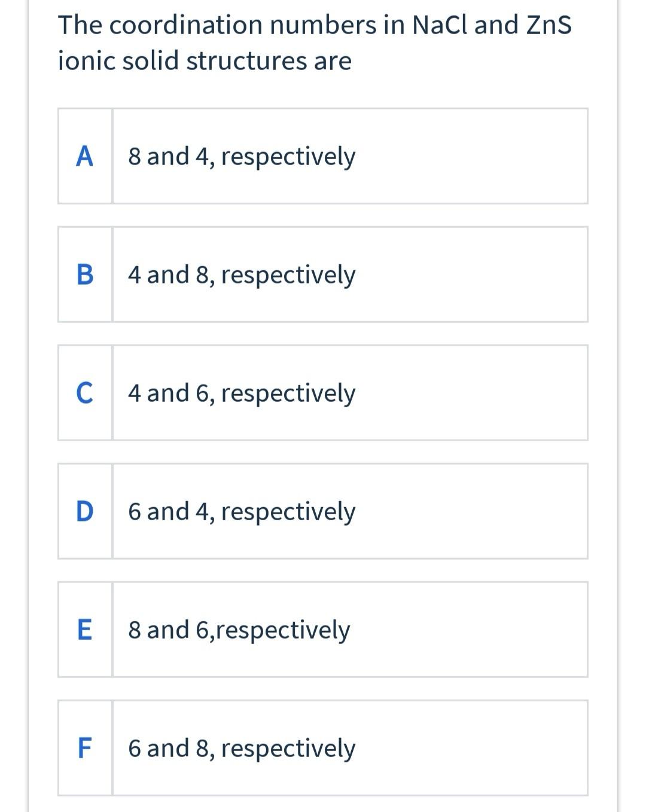Viewport: 646px width, 812px height.
Task: Click empty right area of option F row
Action: [479, 748]
